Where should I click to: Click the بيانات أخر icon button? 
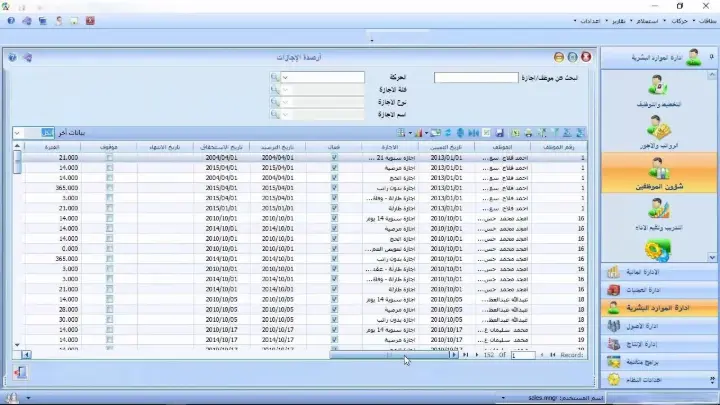coord(47,133)
